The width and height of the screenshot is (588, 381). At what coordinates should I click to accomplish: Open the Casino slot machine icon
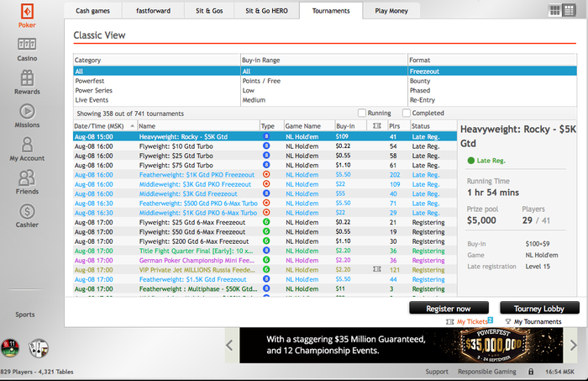27,45
